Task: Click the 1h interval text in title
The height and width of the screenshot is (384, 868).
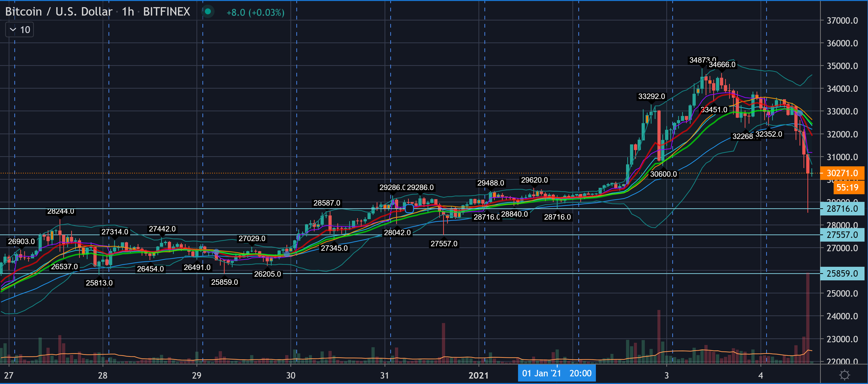Action: pyautogui.click(x=128, y=12)
